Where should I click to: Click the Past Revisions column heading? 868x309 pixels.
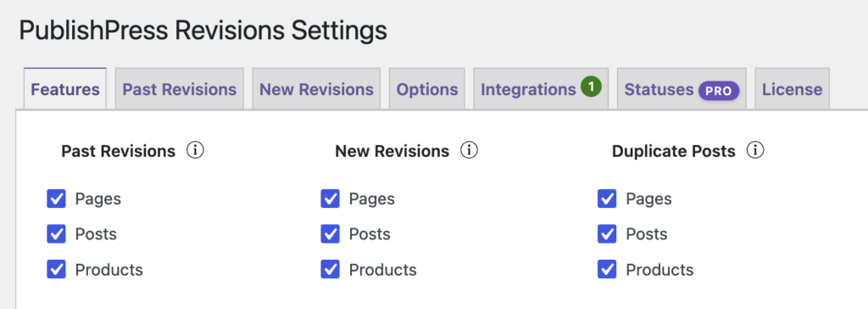pos(119,151)
